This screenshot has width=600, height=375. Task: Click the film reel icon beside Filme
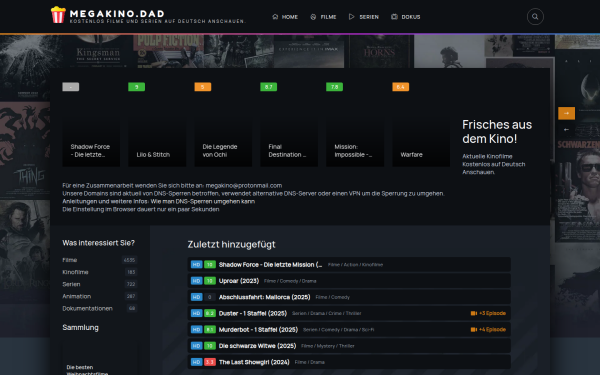point(313,17)
